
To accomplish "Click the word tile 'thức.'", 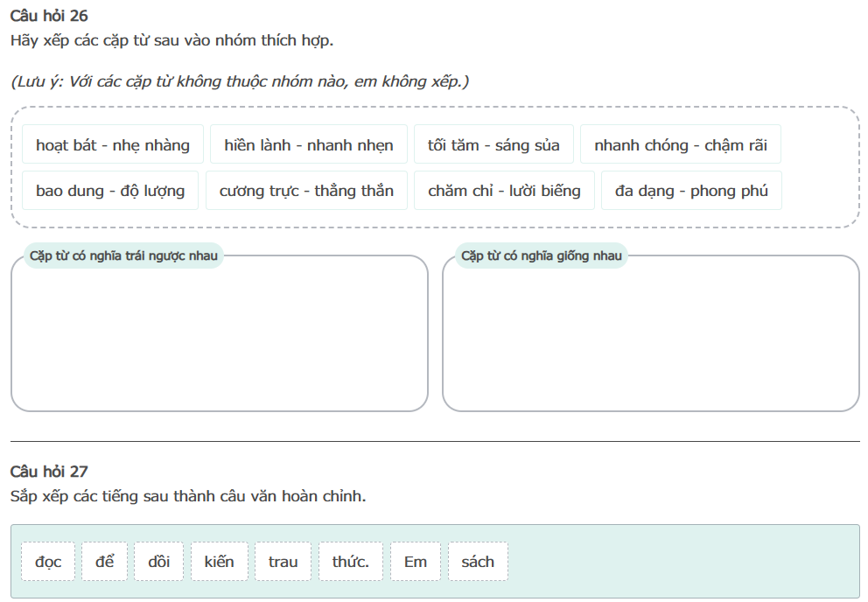I will click(351, 562).
